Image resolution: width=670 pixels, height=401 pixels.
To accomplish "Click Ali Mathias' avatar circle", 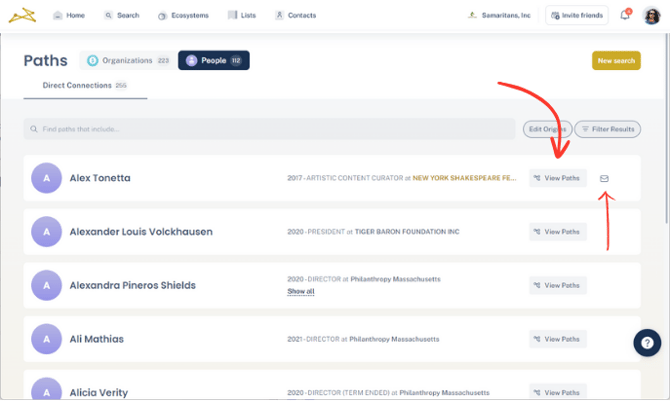I will (46, 339).
